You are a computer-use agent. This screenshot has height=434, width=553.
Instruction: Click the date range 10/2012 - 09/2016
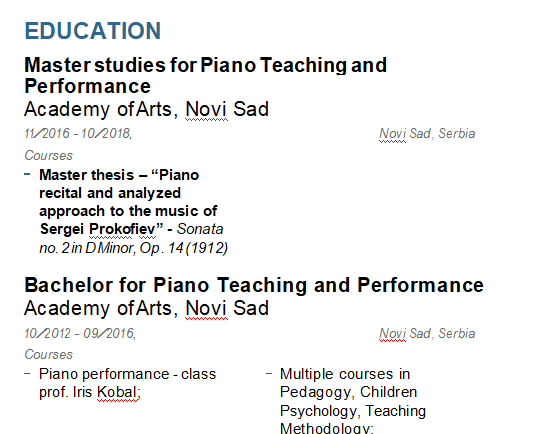tap(80, 334)
